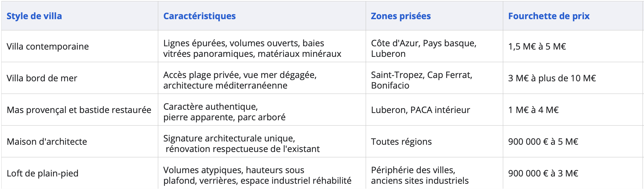Click the 'Volumes atypiques' description cell

point(262,173)
